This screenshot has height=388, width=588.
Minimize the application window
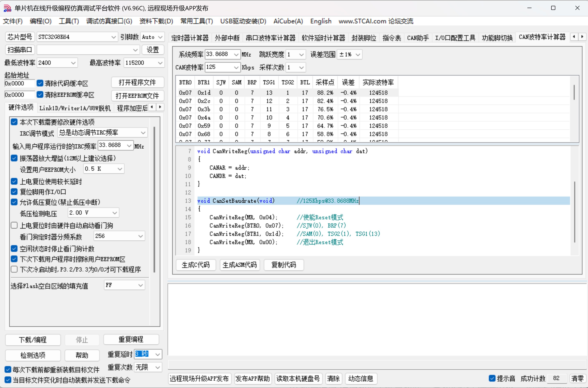pyautogui.click(x=529, y=8)
